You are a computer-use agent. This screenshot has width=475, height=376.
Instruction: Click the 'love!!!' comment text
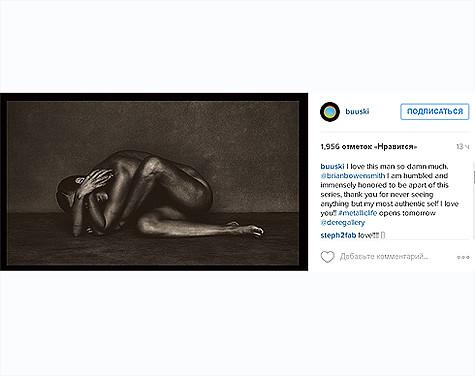click(368, 235)
